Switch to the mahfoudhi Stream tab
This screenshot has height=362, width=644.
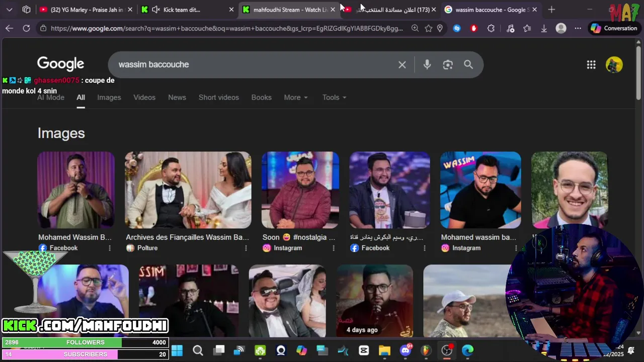point(288,10)
